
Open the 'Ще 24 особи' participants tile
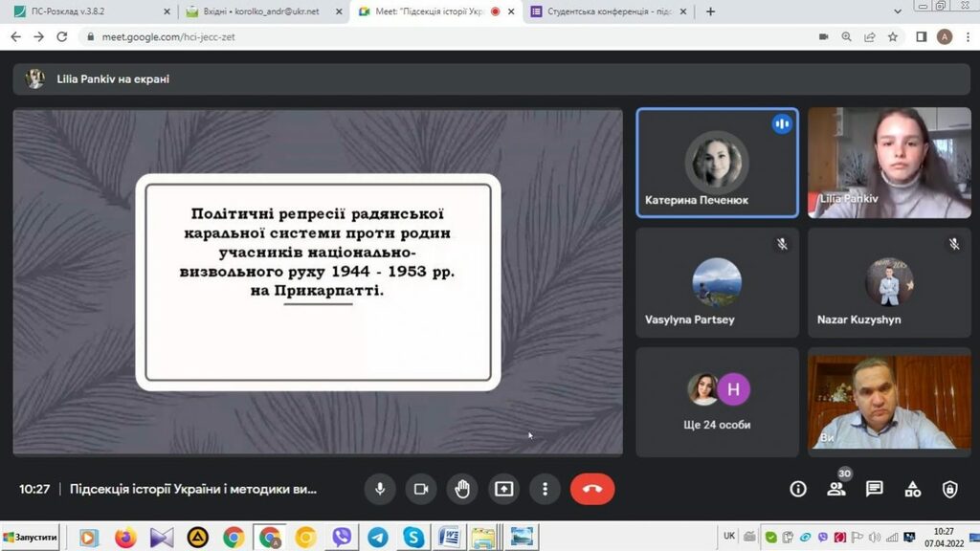coord(717,402)
